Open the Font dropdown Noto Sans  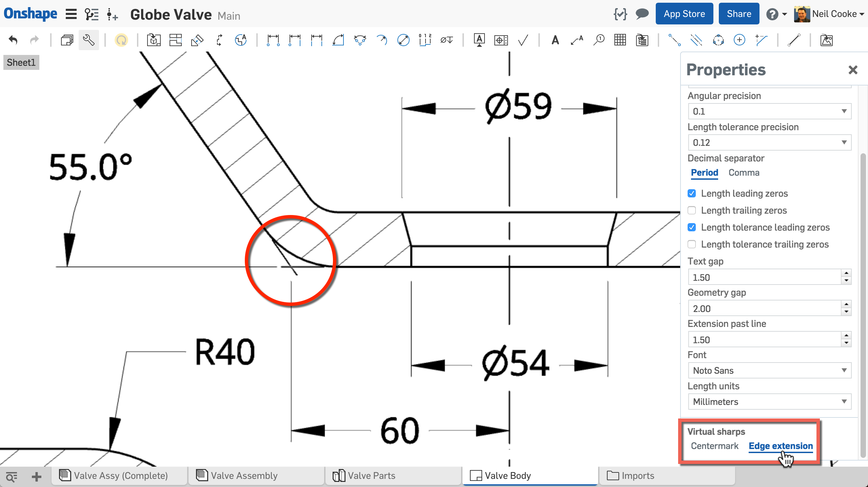[x=770, y=370]
